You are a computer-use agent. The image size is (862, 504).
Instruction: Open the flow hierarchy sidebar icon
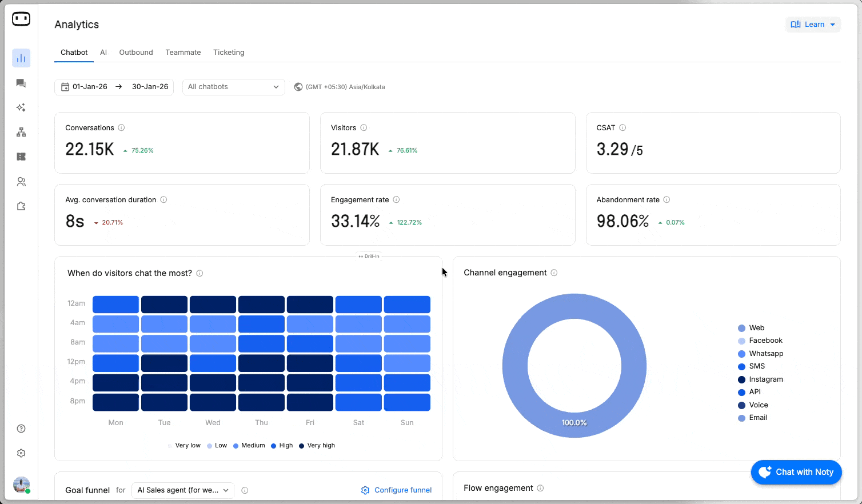21,133
